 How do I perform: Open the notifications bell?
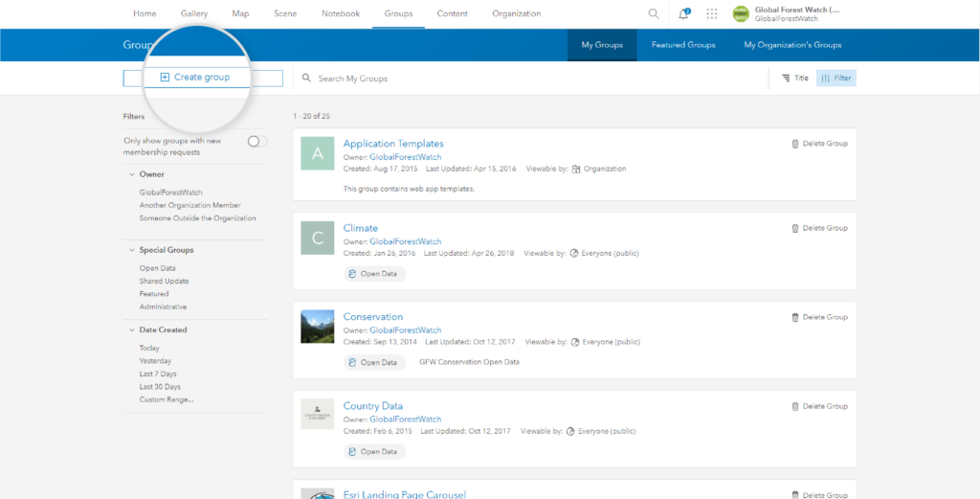click(683, 13)
